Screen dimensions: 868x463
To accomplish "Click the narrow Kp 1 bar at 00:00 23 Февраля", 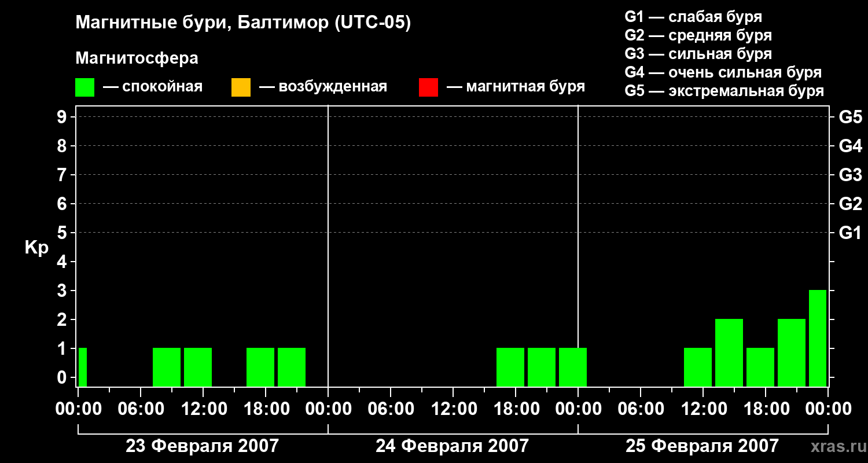I will point(83,367).
